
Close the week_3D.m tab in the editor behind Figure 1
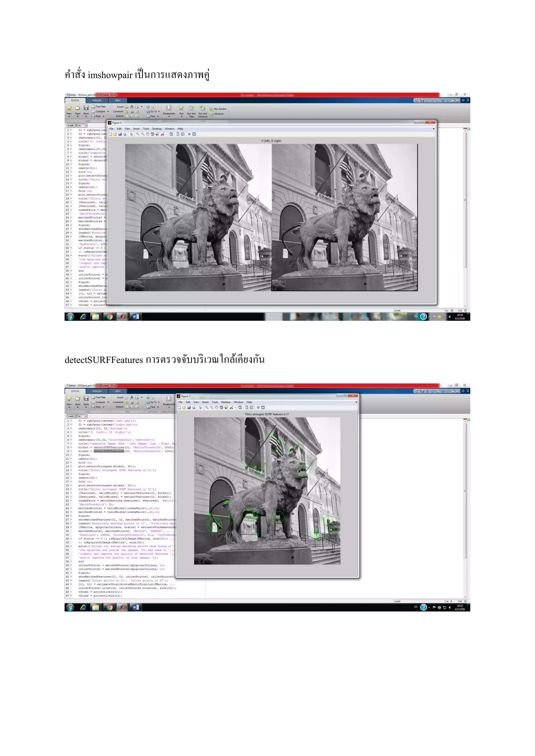[x=86, y=126]
